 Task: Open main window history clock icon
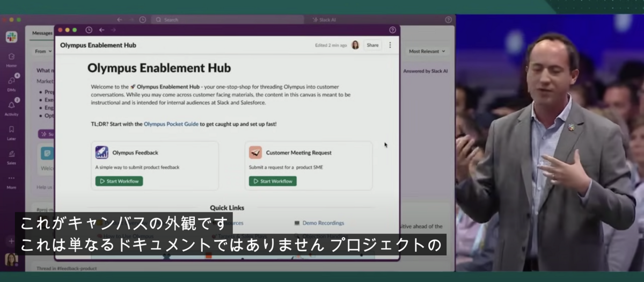point(142,20)
